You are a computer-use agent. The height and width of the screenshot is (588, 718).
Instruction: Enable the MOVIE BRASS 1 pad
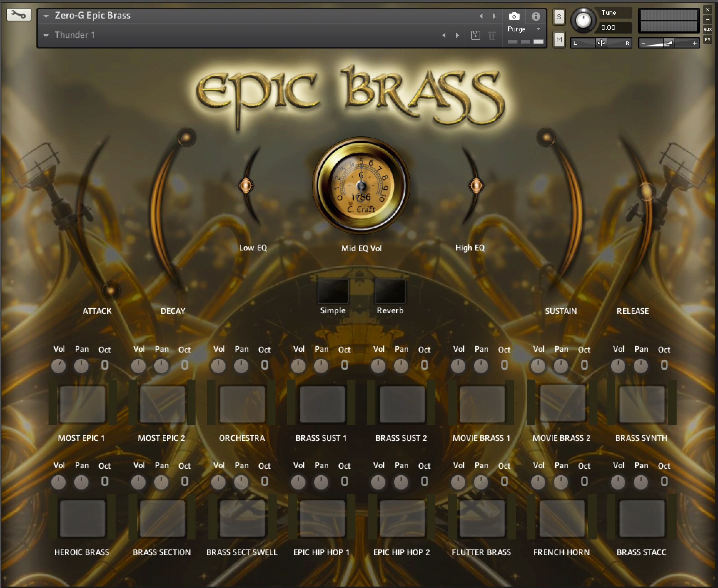click(x=482, y=404)
